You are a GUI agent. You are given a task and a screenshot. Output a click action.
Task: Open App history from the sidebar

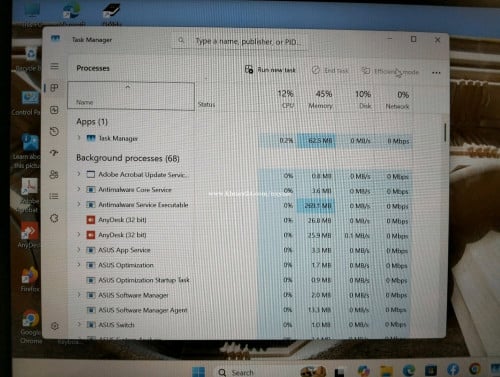click(x=54, y=131)
